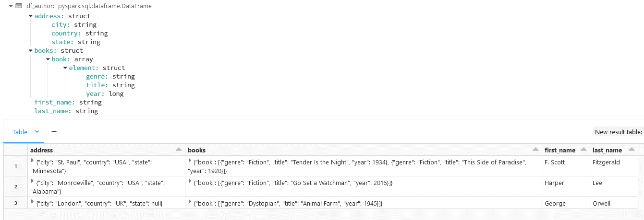Image resolution: width=644 pixels, height=220 pixels.
Task: Sort by the first_name column arrows
Action: pyautogui.click(x=583, y=150)
